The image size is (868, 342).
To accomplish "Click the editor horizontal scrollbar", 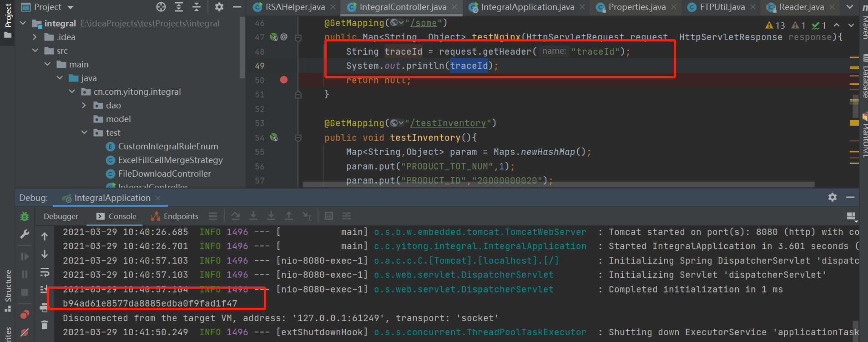I will pyautogui.click(x=558, y=184).
